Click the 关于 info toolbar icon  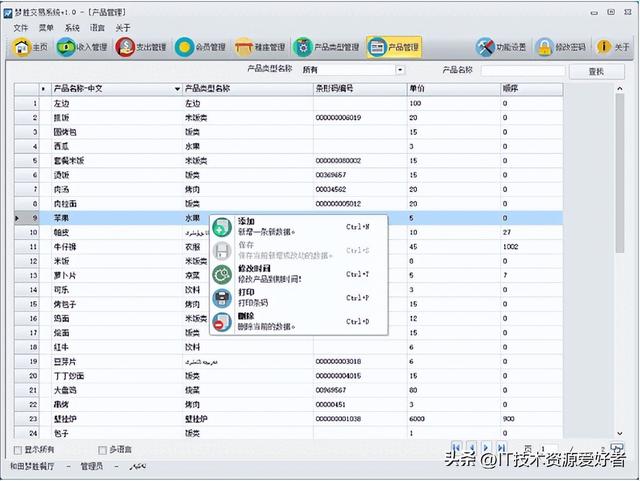coord(613,47)
